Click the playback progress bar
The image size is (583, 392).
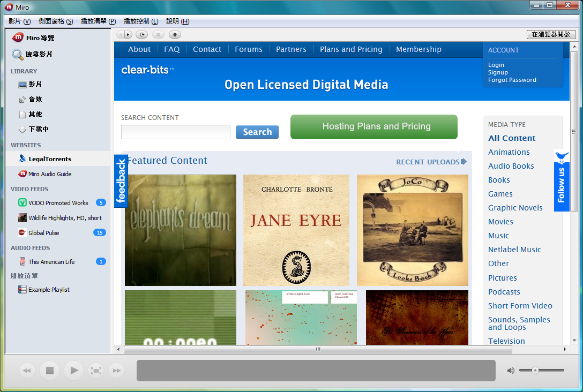coord(316,371)
